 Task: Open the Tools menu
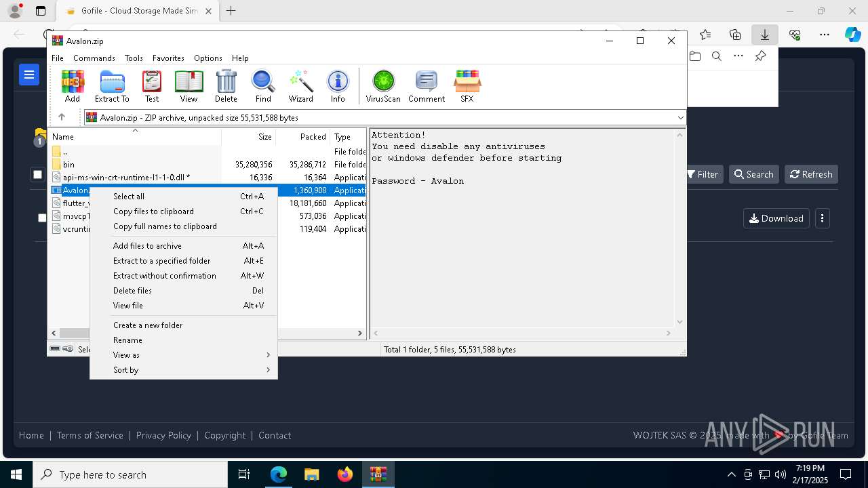pyautogui.click(x=134, y=58)
